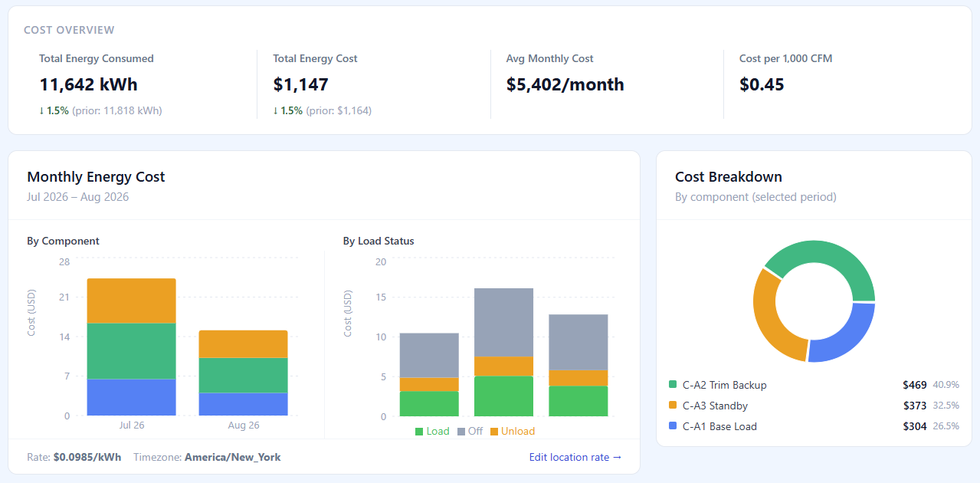This screenshot has width=980, height=483.
Task: Click the $5,402/month average cost
Action: point(565,84)
